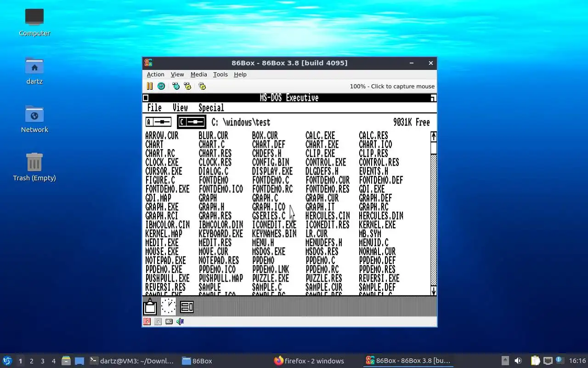Image resolution: width=588 pixels, height=368 pixels.
Task: Open the 86Box folder taskbar item
Action: [198, 361]
